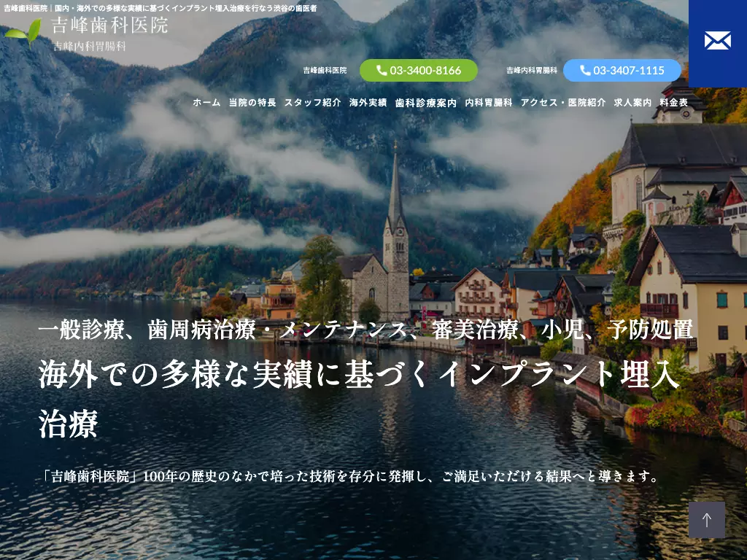Image resolution: width=747 pixels, height=560 pixels.
Task: View the 料金表 page
Action: point(673,102)
